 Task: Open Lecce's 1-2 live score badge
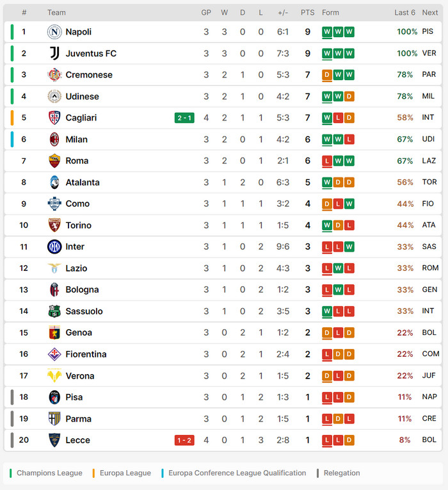pos(184,440)
